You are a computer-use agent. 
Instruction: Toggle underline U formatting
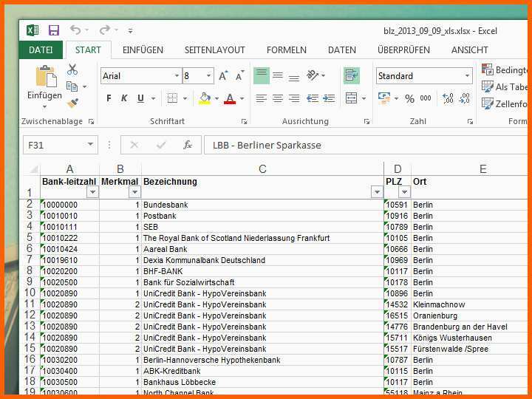140,98
